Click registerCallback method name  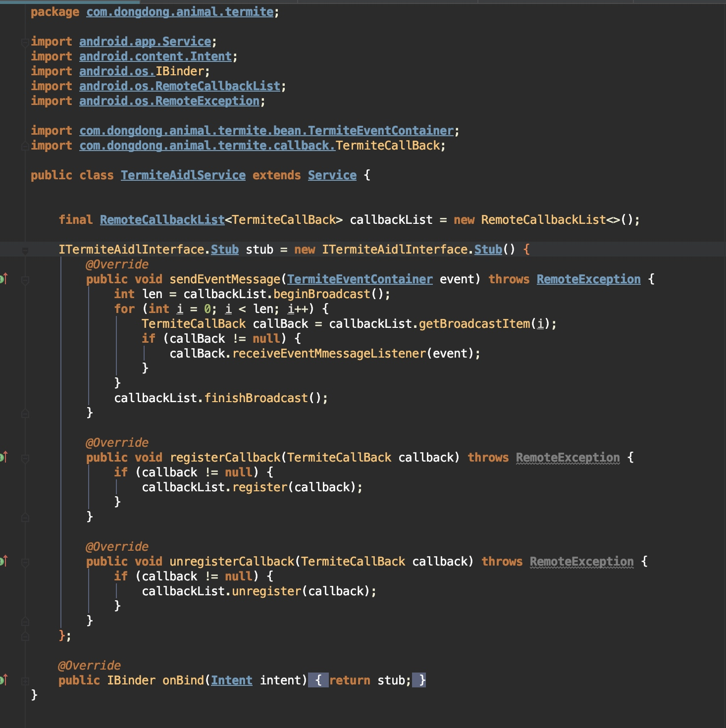225,458
